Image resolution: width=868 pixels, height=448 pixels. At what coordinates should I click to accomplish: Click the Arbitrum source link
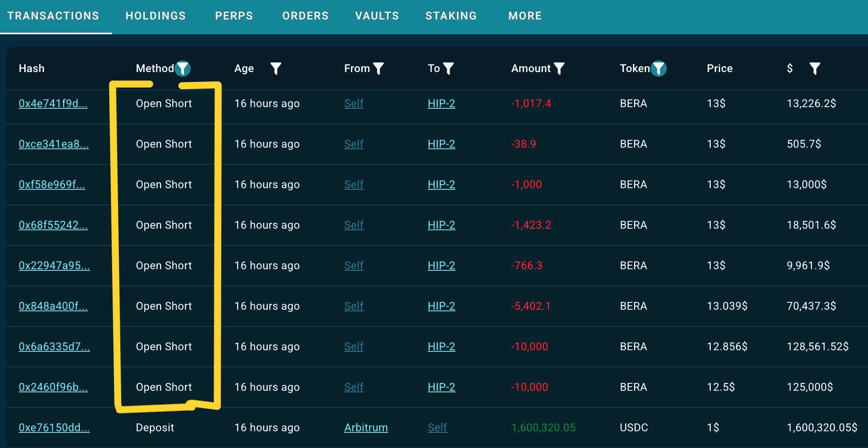click(366, 428)
